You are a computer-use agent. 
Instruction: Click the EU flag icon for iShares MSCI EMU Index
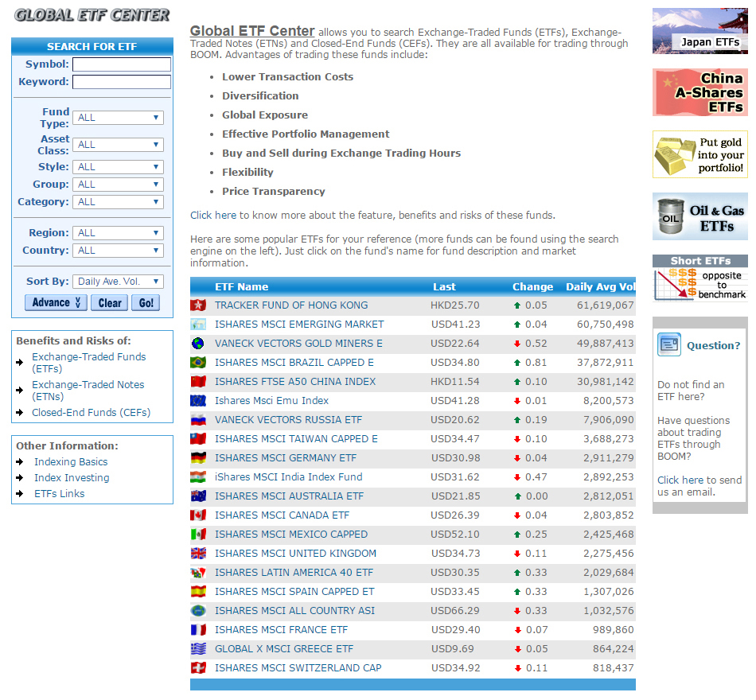pyautogui.click(x=198, y=401)
